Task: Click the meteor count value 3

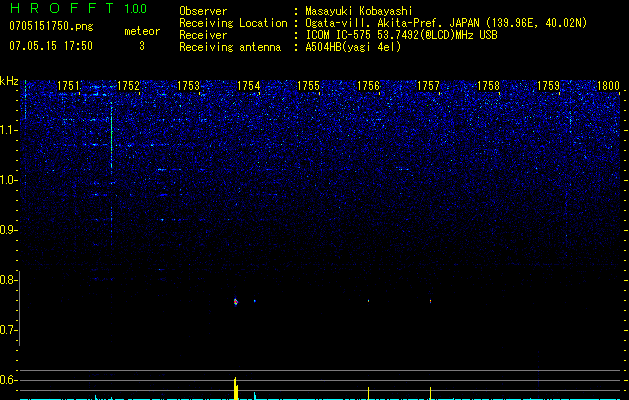Action: coord(142,46)
